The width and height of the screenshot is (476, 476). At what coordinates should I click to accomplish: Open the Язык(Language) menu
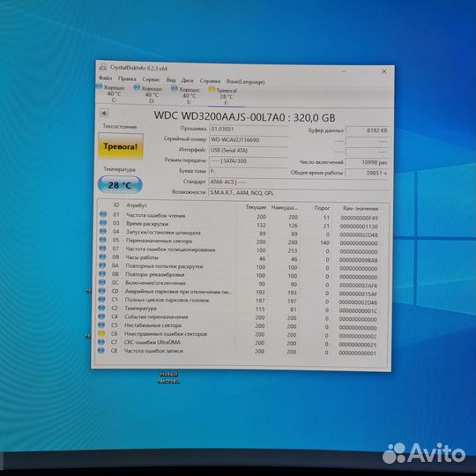point(245,82)
